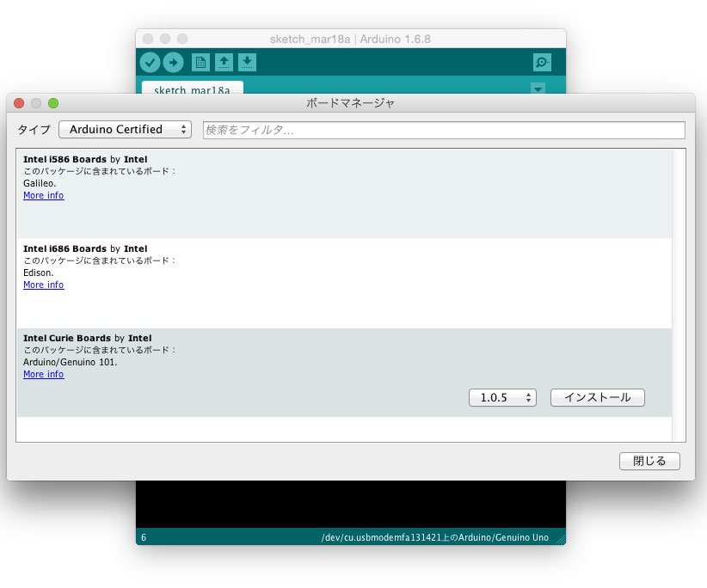Viewport: 707px width, 588px height.
Task: Open the 1.0.5 version selector dropdown
Action: click(503, 398)
